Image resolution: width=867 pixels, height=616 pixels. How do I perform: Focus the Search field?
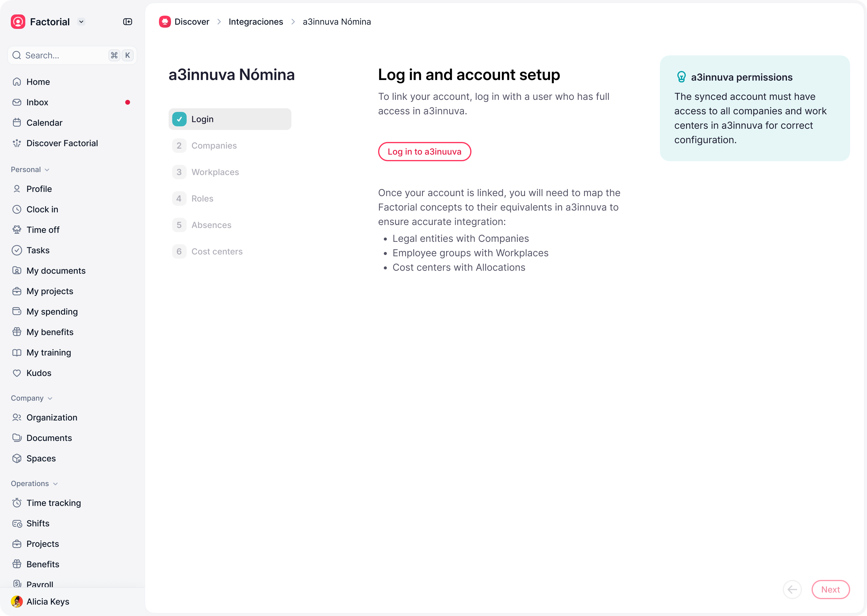pos(72,55)
